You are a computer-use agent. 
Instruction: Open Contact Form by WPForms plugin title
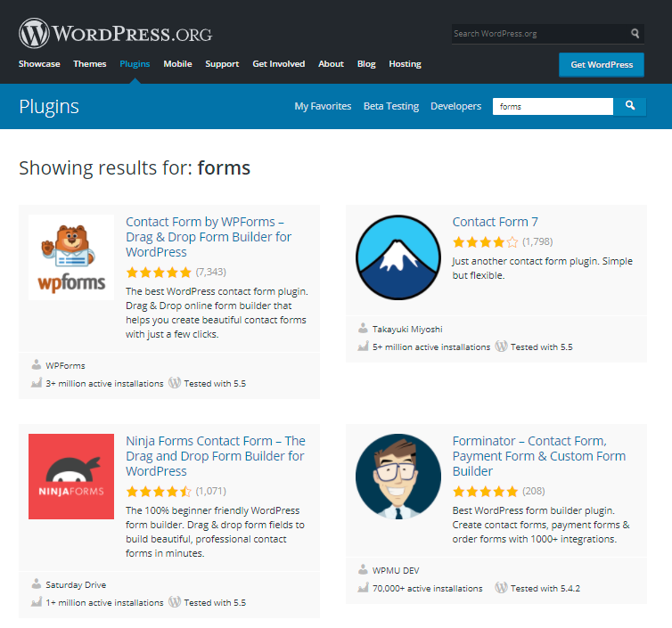(x=209, y=237)
